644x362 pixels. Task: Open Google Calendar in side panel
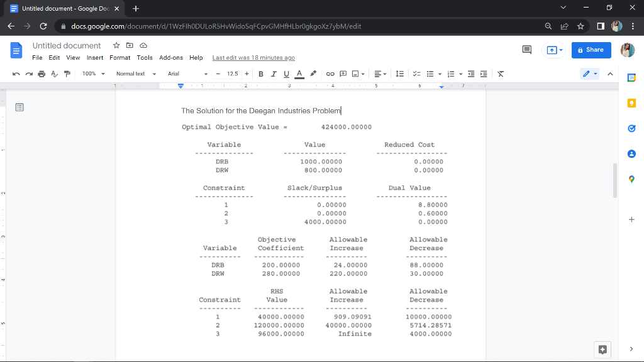(631, 77)
